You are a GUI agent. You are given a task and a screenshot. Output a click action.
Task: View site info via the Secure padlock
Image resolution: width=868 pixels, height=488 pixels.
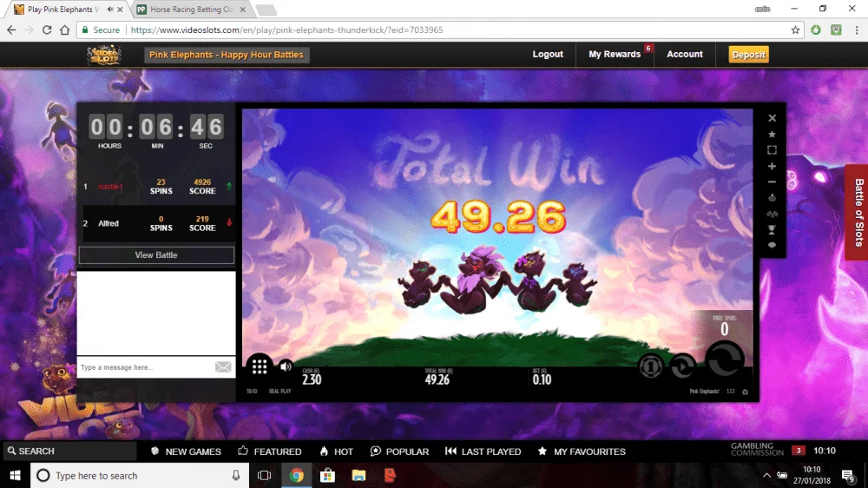100,30
